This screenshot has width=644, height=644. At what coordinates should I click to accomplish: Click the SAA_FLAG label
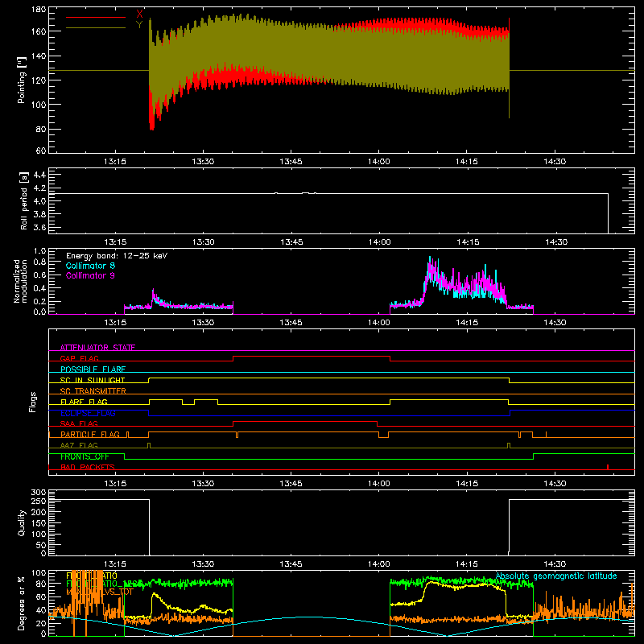tap(79, 423)
